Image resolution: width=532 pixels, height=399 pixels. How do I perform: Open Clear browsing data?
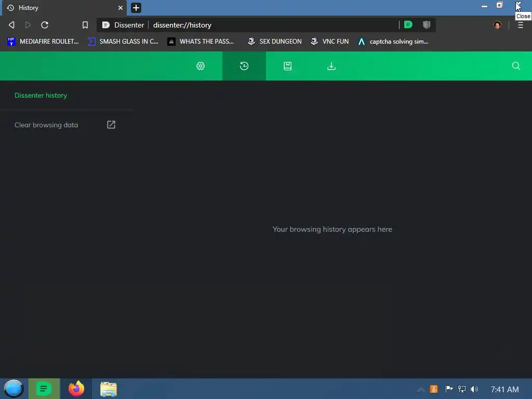tap(46, 125)
